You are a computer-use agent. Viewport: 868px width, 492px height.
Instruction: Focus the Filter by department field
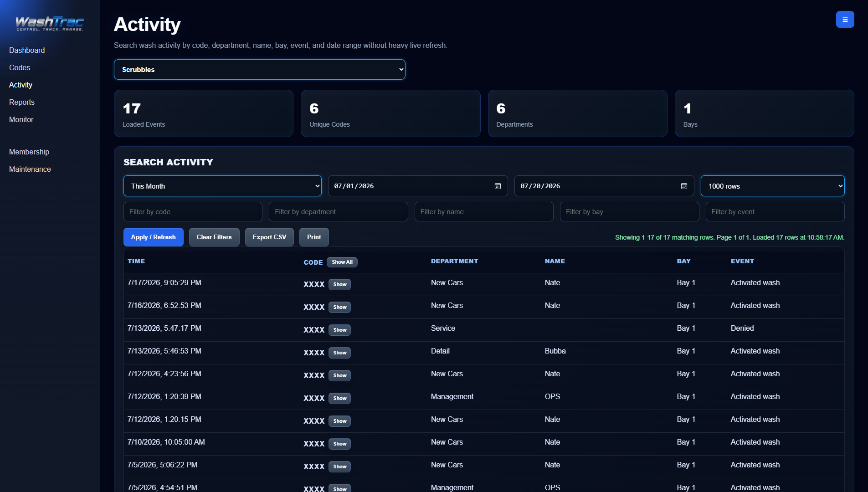click(x=339, y=212)
